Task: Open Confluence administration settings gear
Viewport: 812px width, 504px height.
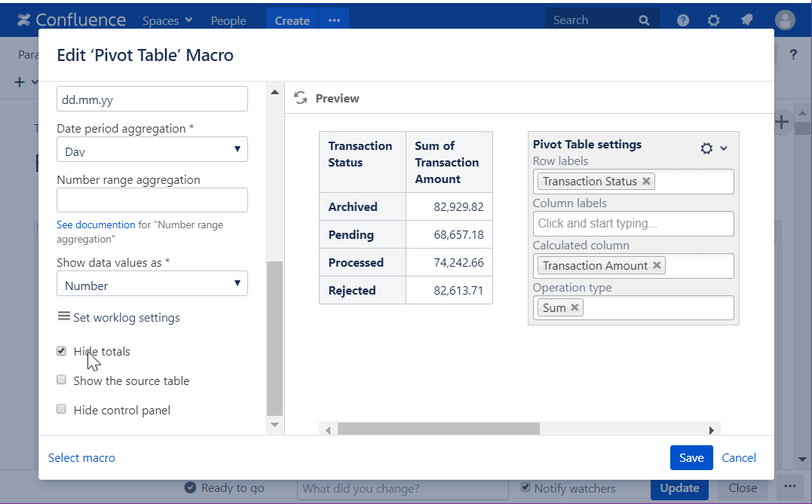Action: coord(713,20)
